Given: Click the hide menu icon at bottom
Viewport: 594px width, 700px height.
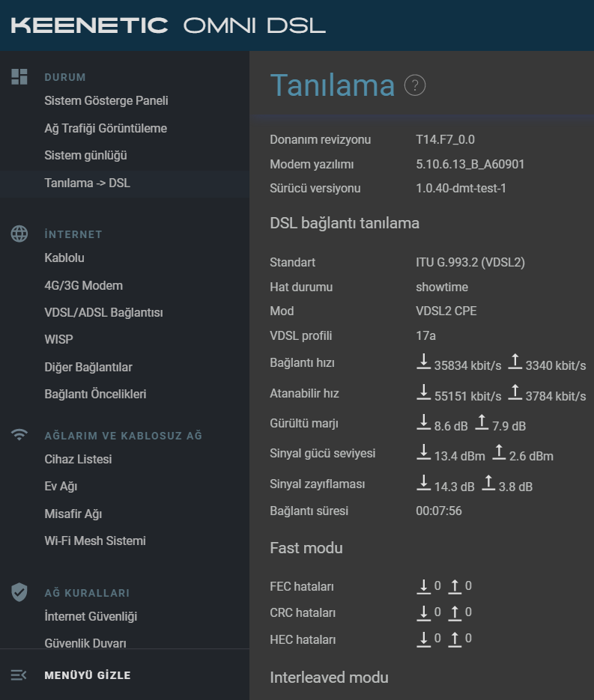Looking at the screenshot, I should (x=19, y=675).
